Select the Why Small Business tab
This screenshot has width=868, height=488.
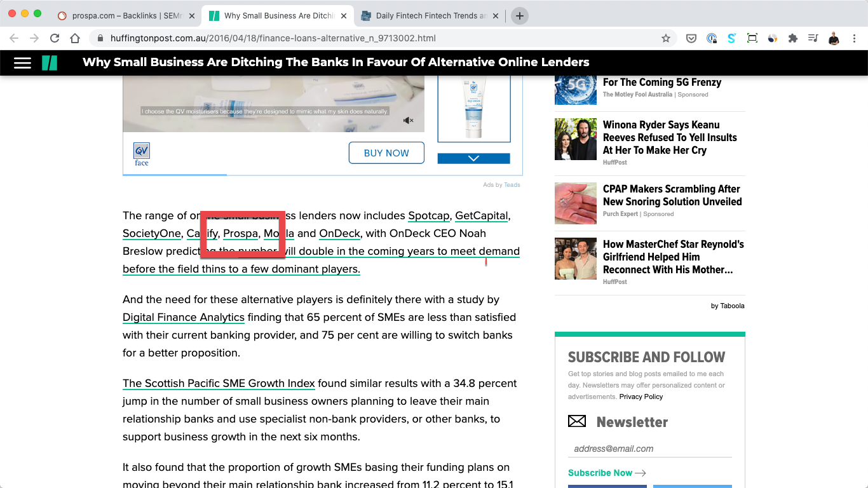click(x=277, y=16)
